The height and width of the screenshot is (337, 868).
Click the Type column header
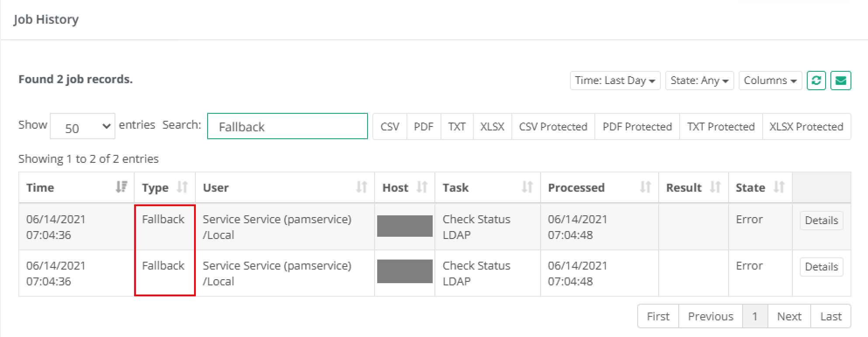point(165,187)
